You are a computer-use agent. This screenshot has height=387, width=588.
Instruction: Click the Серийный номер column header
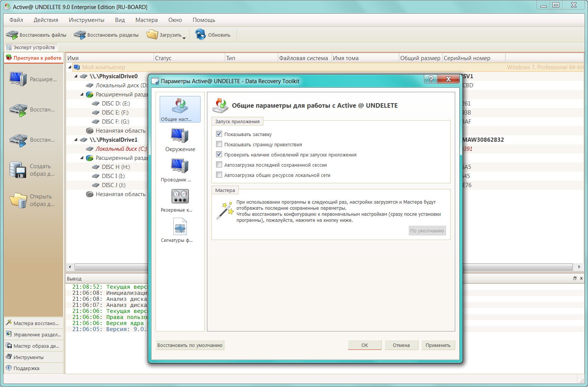coord(474,58)
